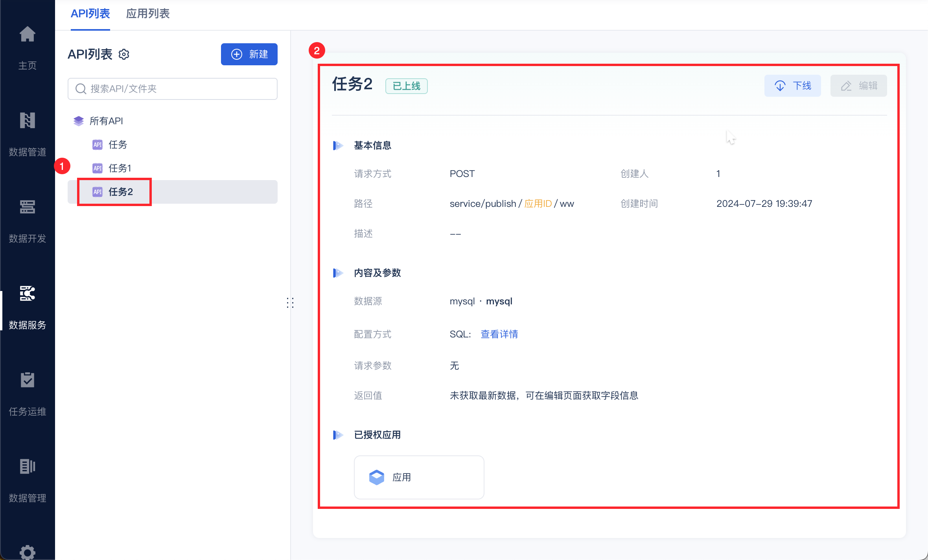Click the gear icon next to API列表
The height and width of the screenshot is (560, 928).
coord(124,54)
